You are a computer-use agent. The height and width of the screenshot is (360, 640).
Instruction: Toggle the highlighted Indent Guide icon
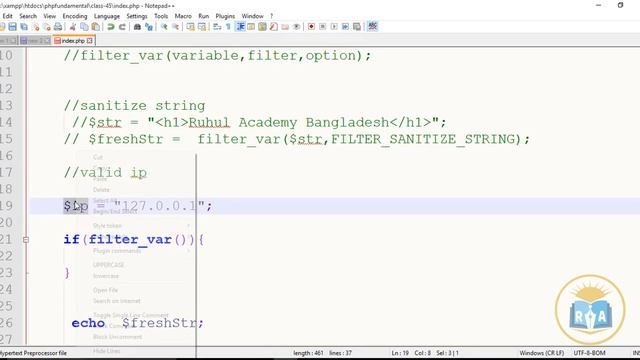240,27
